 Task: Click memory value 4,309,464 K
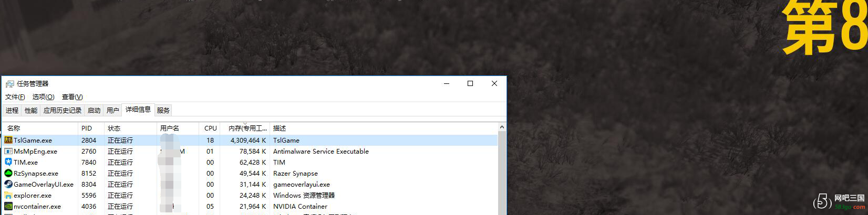[248, 140]
